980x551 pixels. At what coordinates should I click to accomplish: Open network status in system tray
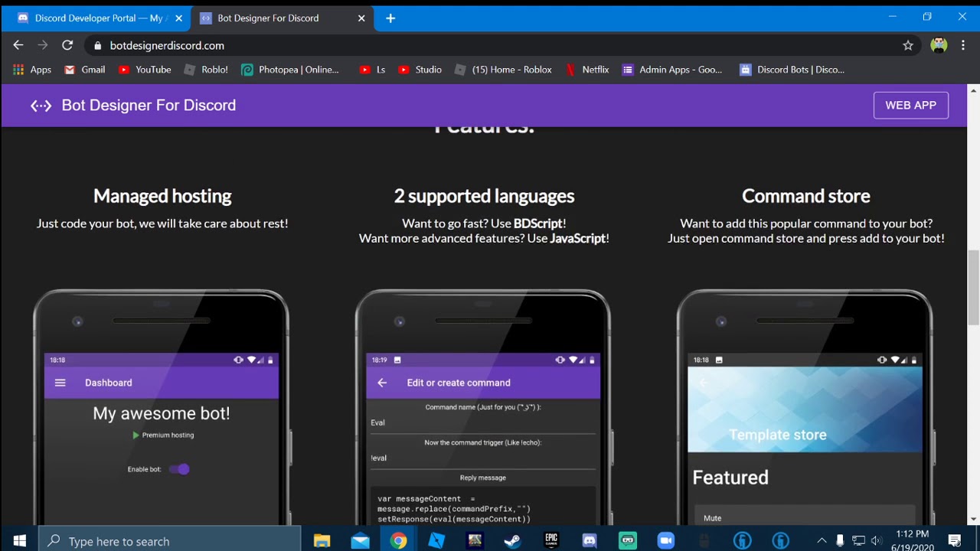click(858, 541)
